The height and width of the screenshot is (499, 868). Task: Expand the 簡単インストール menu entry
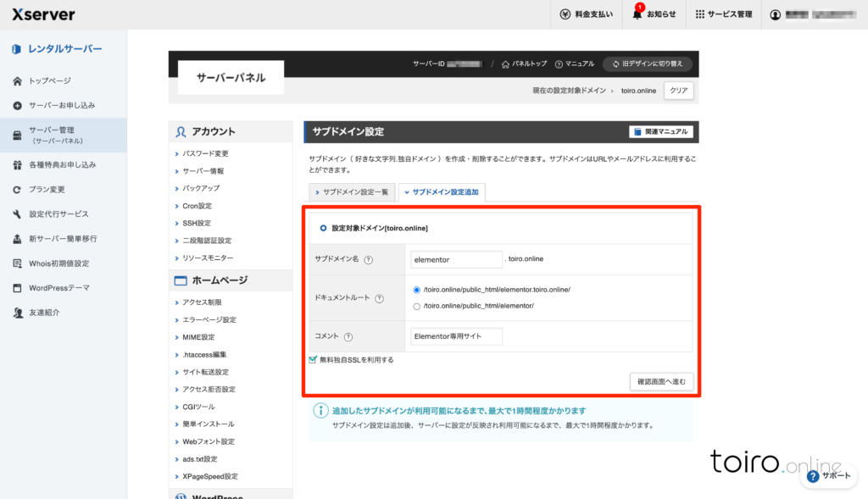(208, 424)
